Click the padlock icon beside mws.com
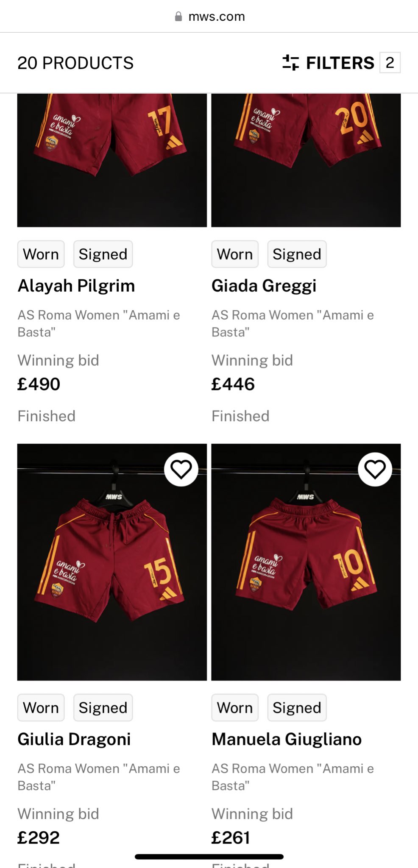Screen dimensions: 418x868 178,17
